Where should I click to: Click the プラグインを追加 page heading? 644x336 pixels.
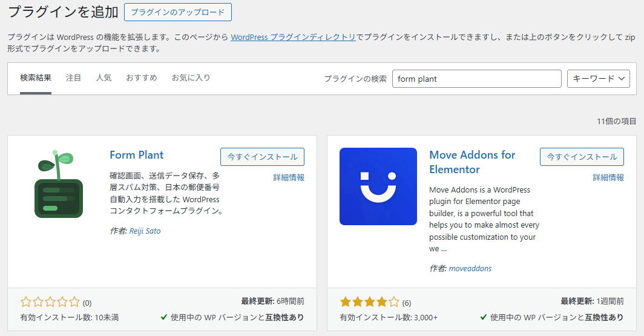(x=63, y=12)
